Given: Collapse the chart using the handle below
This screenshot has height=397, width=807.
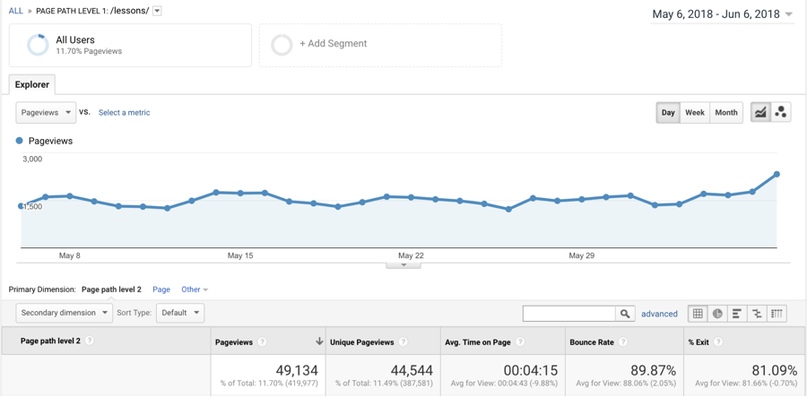Looking at the screenshot, I should pos(404,265).
